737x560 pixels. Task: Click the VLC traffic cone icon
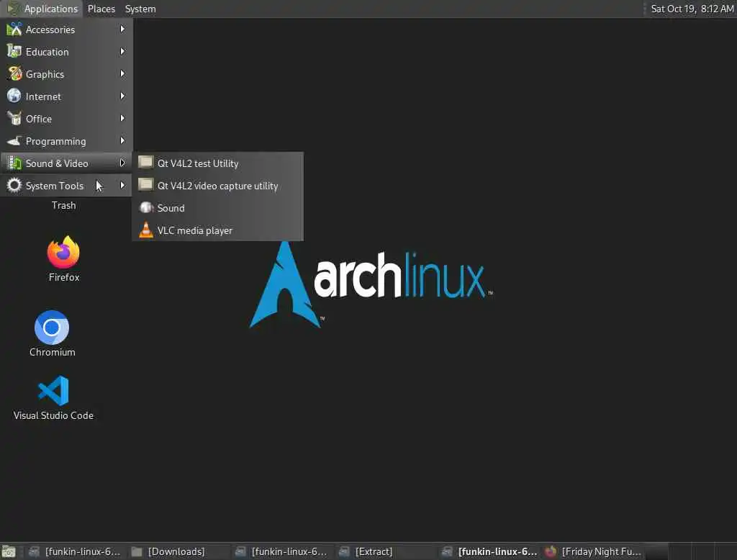tap(146, 230)
